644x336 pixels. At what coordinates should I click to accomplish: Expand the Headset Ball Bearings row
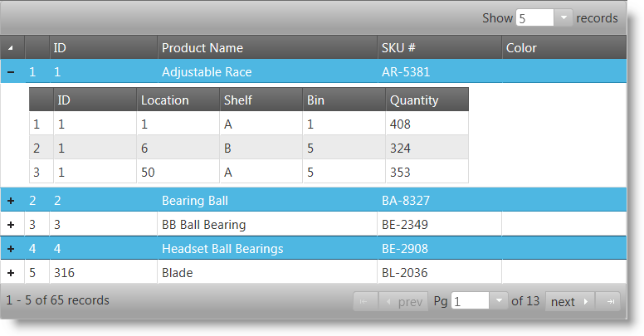click(11, 249)
